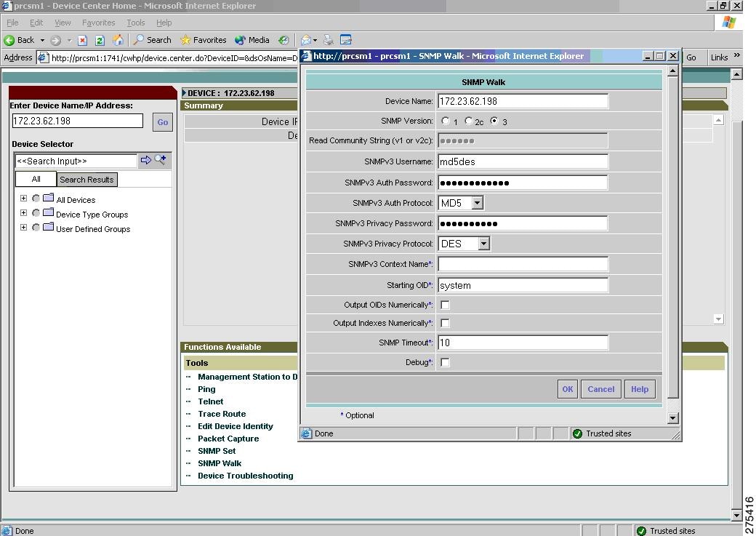756x536 pixels.
Task: Enable Output Indexes Numerically checkbox
Action: (445, 323)
